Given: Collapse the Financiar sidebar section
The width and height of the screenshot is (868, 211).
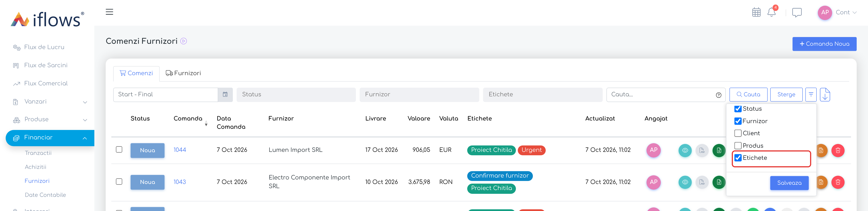Looking at the screenshot, I should pos(50,138).
